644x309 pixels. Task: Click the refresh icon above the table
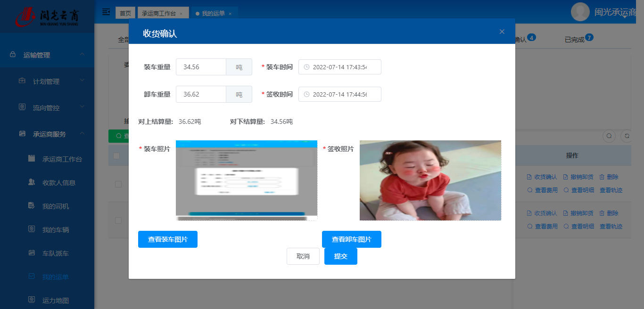(x=627, y=136)
